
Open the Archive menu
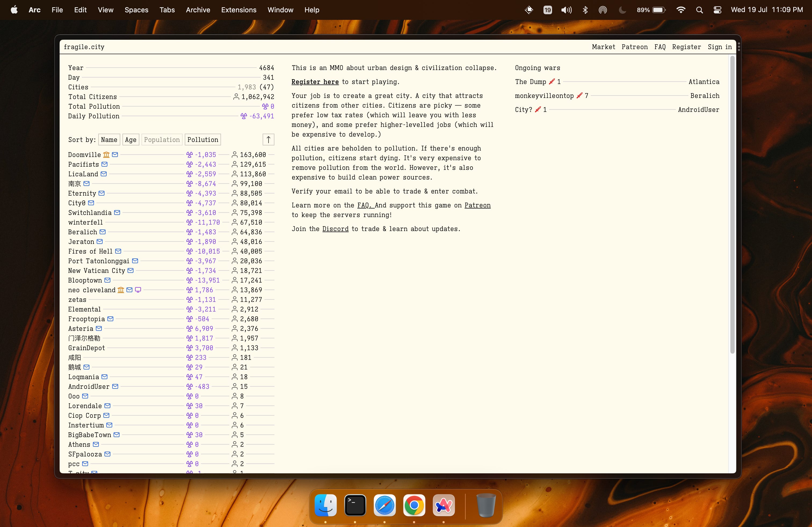click(x=198, y=10)
